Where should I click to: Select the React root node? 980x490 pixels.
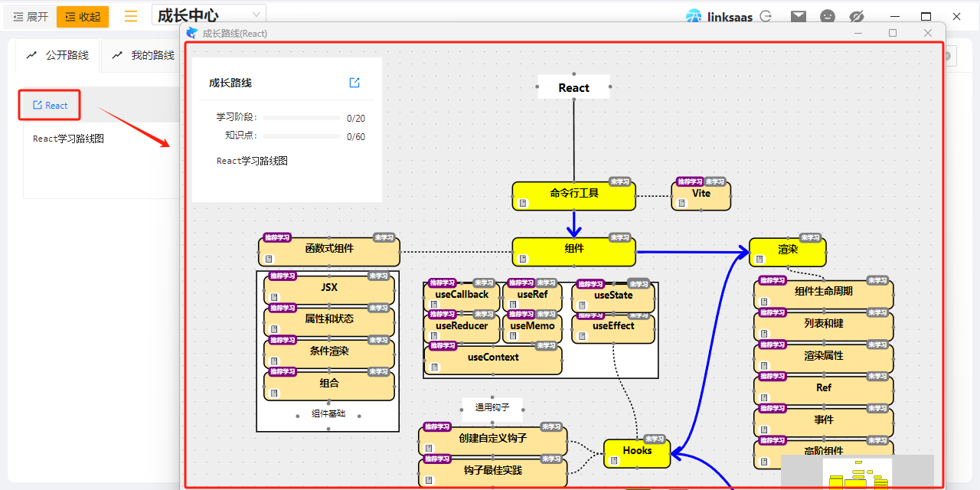coord(573,87)
